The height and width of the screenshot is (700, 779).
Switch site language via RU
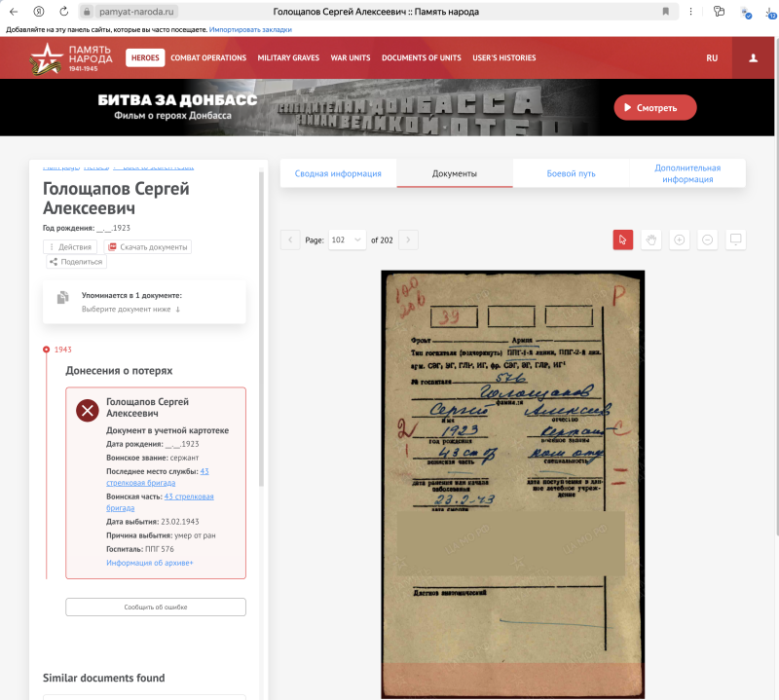pyautogui.click(x=712, y=58)
